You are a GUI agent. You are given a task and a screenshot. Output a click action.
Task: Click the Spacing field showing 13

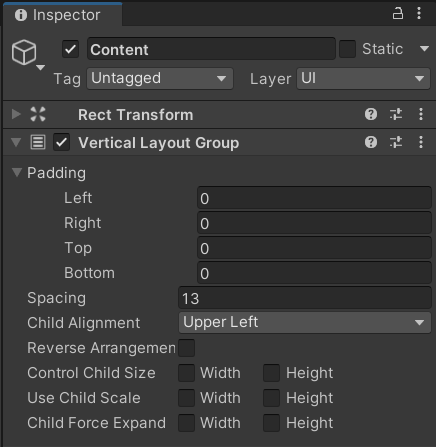305,298
